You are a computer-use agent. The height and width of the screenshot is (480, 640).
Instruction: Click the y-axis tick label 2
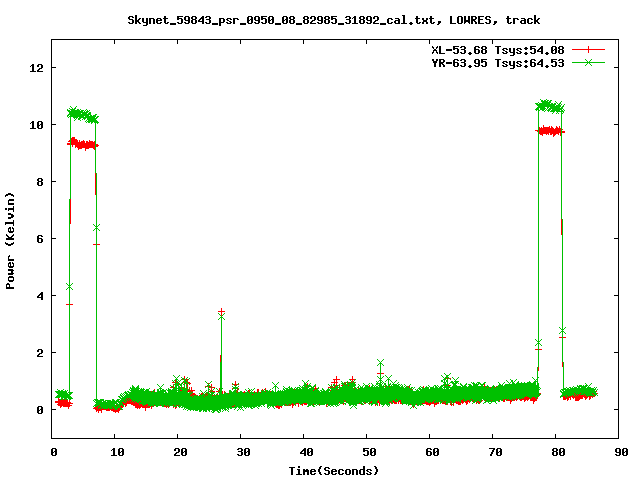[40, 353]
